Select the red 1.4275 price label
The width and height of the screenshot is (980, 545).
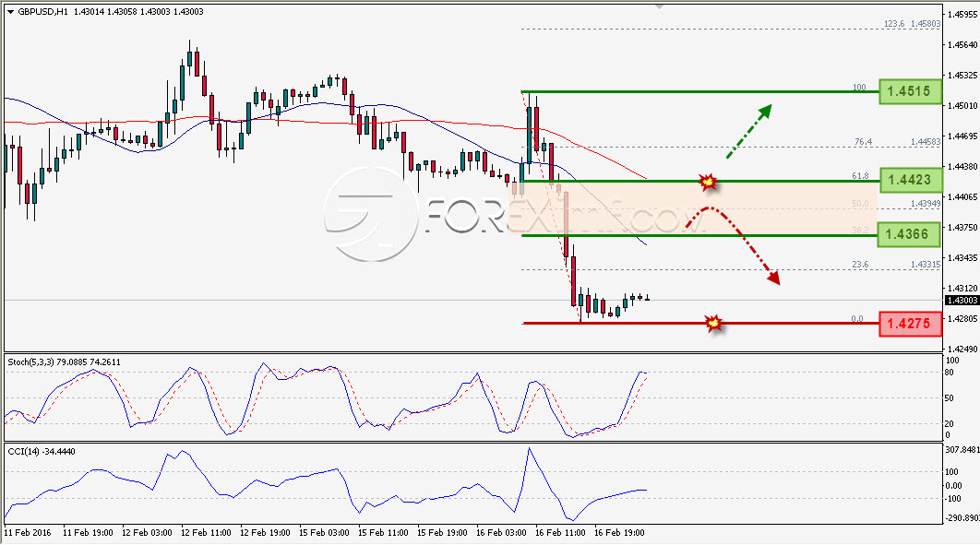tap(910, 324)
